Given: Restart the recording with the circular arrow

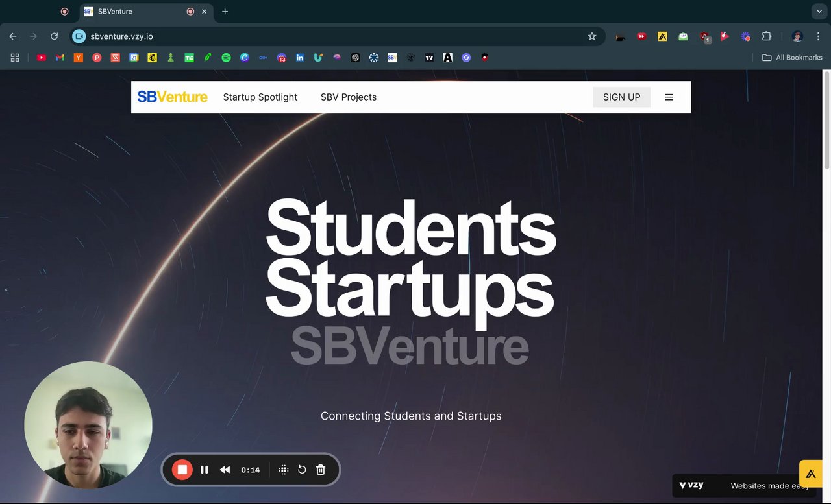Looking at the screenshot, I should point(302,470).
